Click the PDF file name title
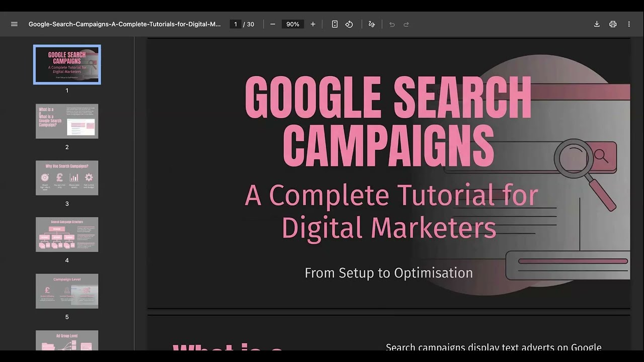This screenshot has width=644, height=362. pyautogui.click(x=124, y=24)
